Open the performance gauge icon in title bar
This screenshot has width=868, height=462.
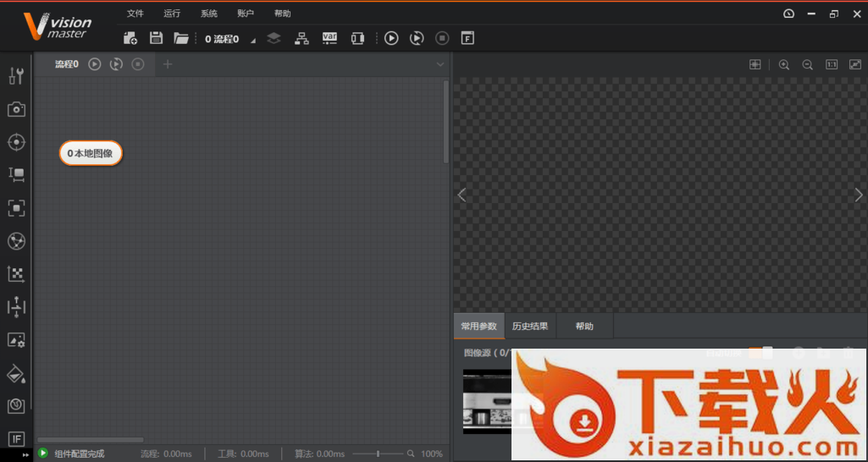point(789,14)
